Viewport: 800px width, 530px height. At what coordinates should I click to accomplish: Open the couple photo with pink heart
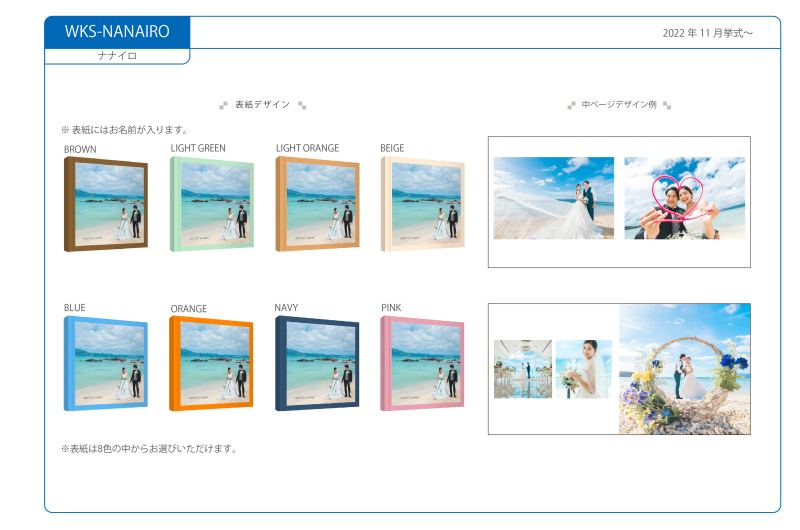[685, 198]
